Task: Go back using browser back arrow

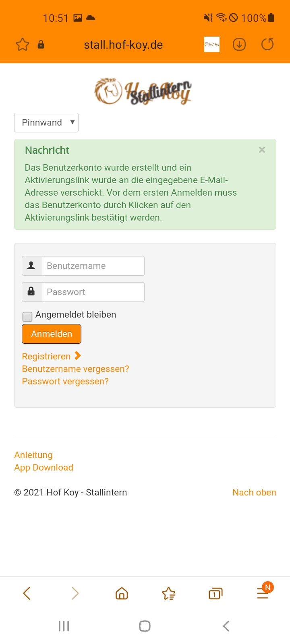Action: pos(27,593)
